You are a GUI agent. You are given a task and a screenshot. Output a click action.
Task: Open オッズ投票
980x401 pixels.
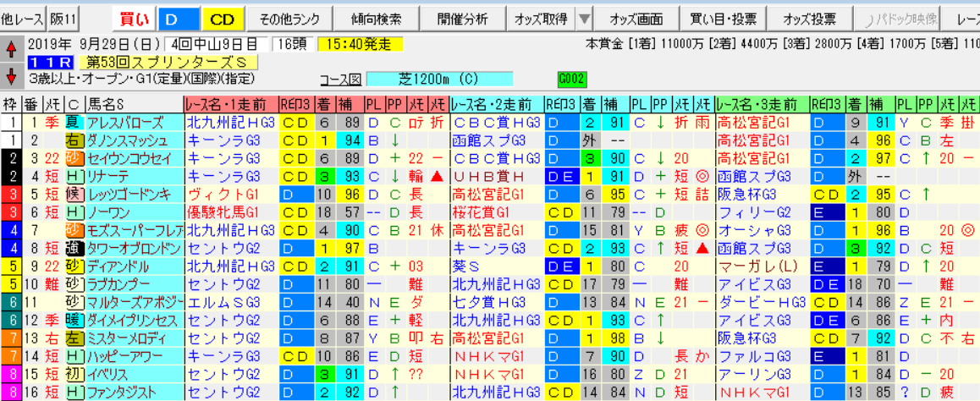coord(810,19)
